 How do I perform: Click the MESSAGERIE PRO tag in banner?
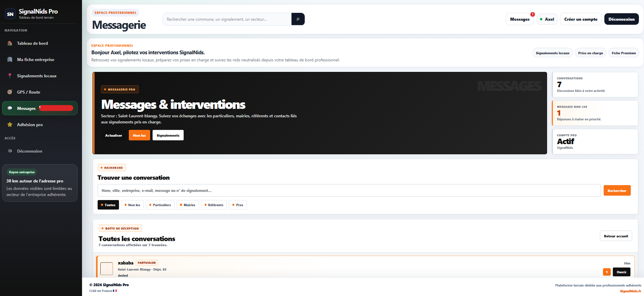[120, 90]
